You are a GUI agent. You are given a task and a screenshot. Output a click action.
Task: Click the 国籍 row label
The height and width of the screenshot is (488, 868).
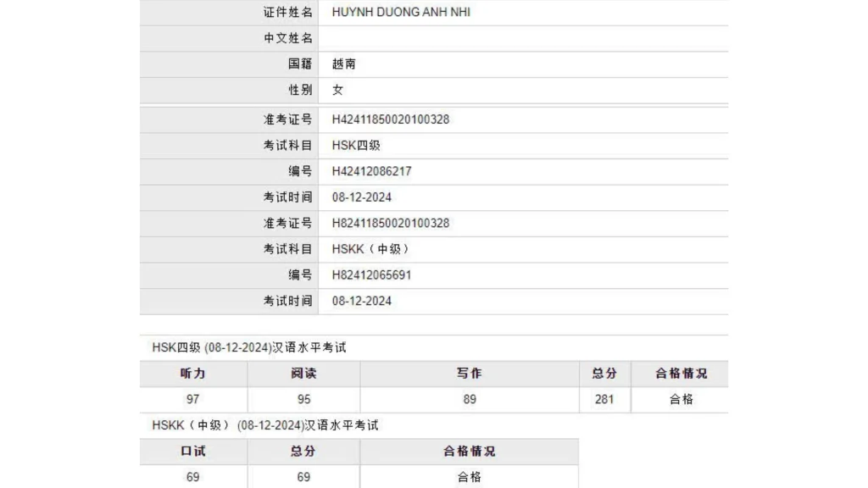(x=299, y=64)
